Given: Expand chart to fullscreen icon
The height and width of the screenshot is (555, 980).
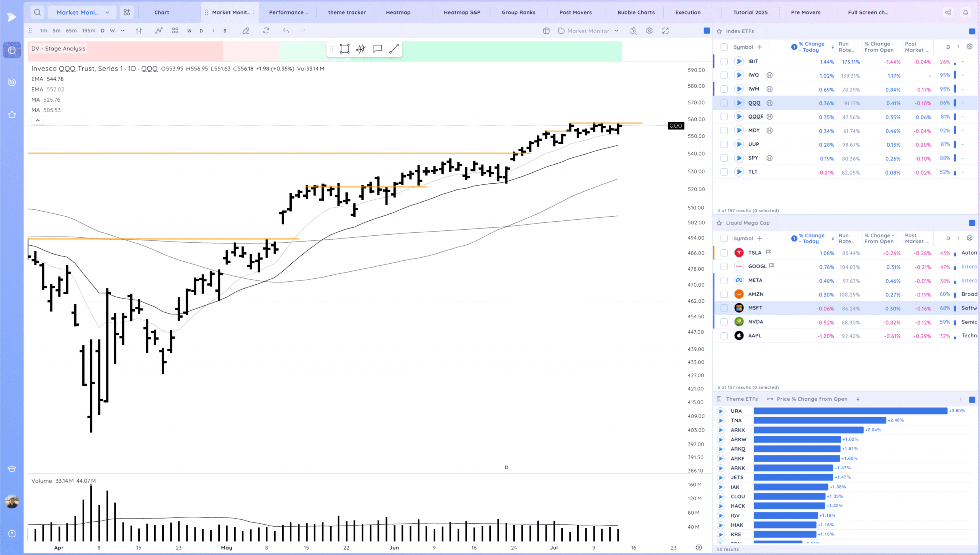Looking at the screenshot, I should point(665,31).
